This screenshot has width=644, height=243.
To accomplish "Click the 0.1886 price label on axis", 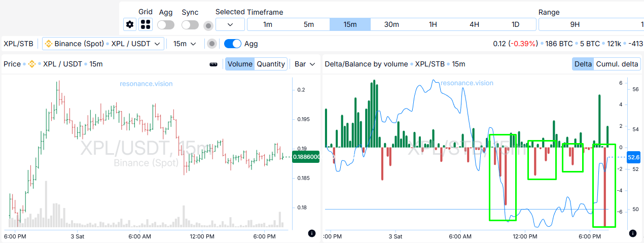I will coord(306,157).
